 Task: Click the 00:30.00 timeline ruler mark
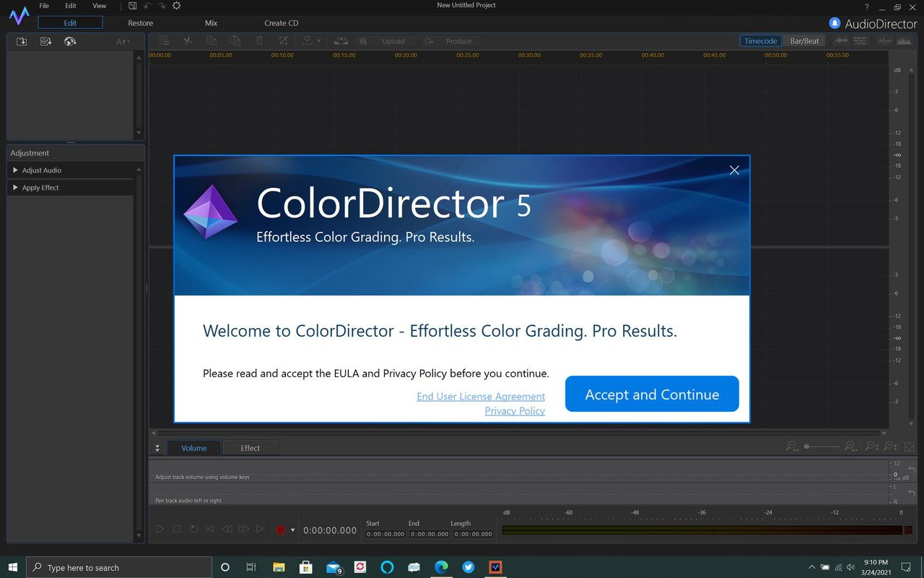(529, 55)
